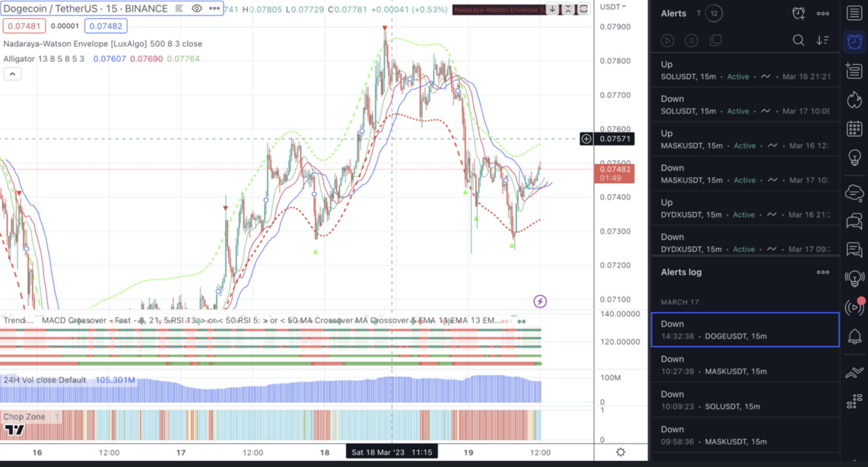
Task: Select the 10:27:39 MASKUSDT log entry
Action: pyautogui.click(x=745, y=365)
